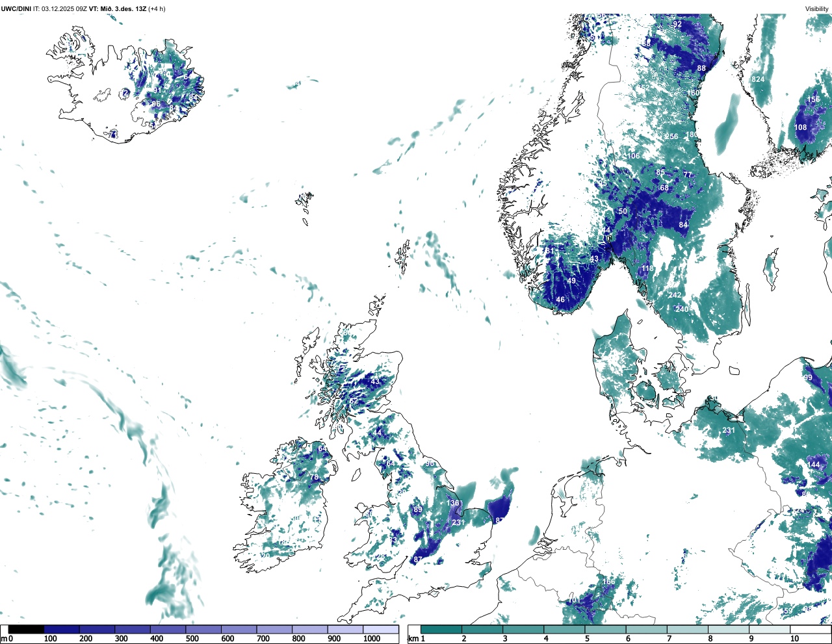Click the dark blue 100–200 m legend swatch

62,629
